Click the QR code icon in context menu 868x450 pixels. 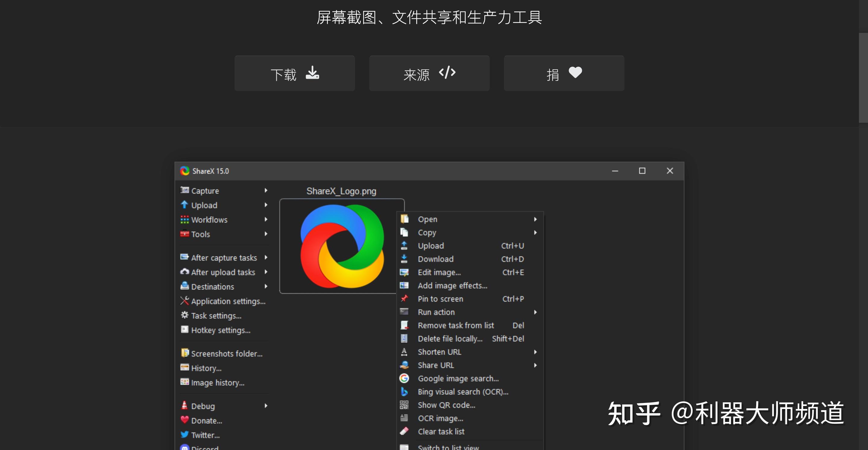(x=404, y=405)
